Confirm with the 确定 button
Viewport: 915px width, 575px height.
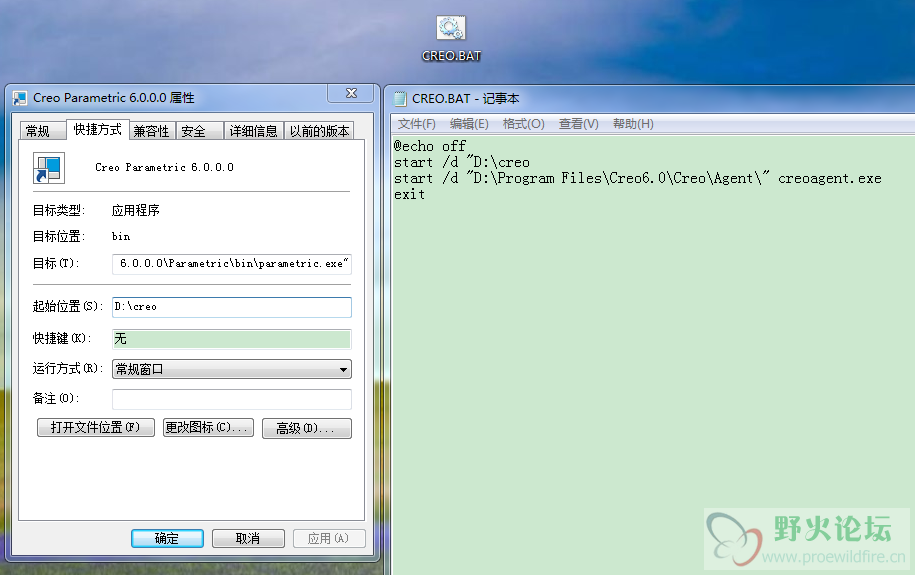point(167,538)
